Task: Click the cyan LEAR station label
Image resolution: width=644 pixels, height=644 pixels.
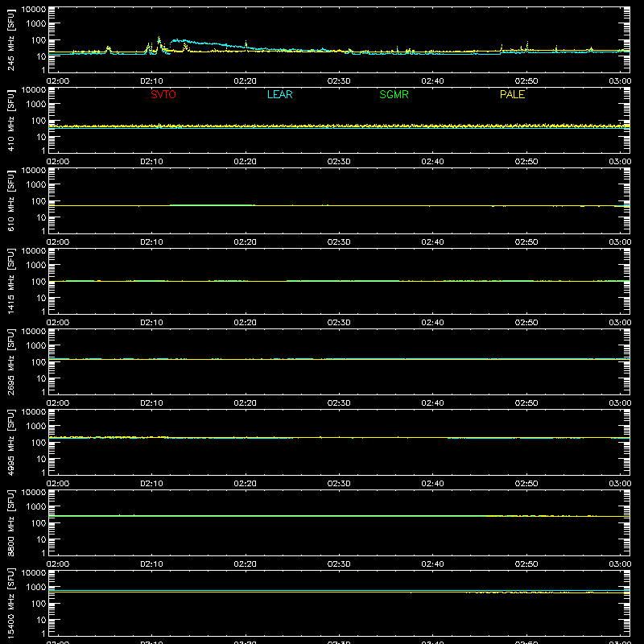Action: 279,94
